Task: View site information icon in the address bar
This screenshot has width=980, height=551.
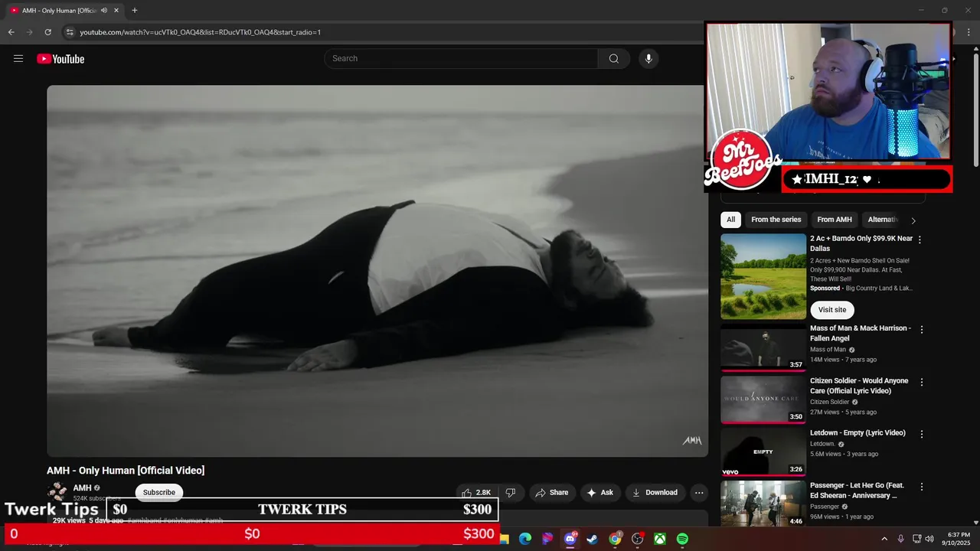Action: pyautogui.click(x=69, y=32)
